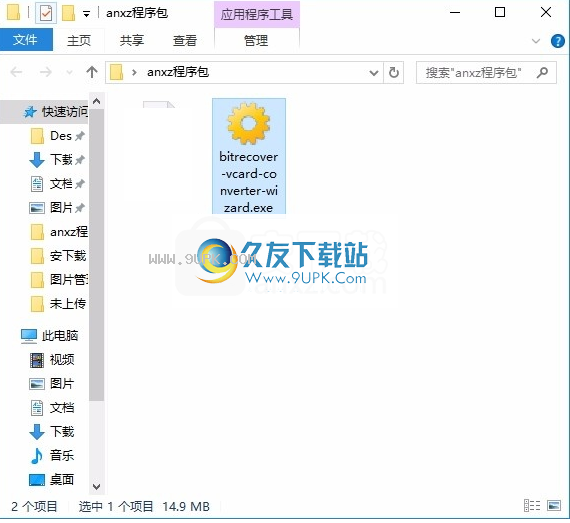The width and height of the screenshot is (570, 523).
Task: Click the bitrecover-vcard-converter-wizard.exe file name
Action: (x=249, y=182)
